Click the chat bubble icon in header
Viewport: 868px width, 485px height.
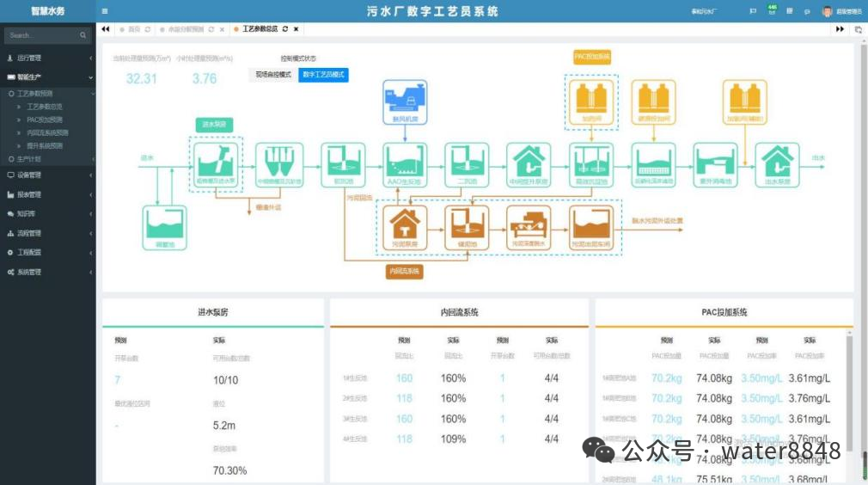click(x=807, y=12)
